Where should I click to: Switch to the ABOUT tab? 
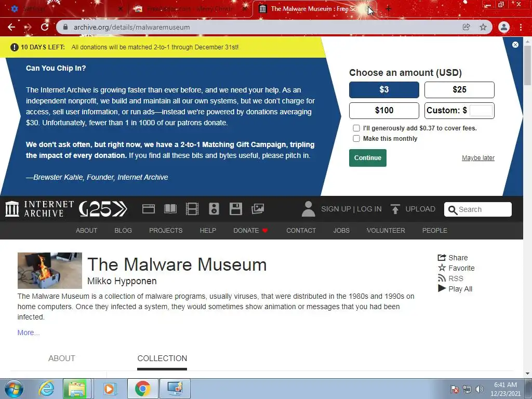click(x=62, y=358)
